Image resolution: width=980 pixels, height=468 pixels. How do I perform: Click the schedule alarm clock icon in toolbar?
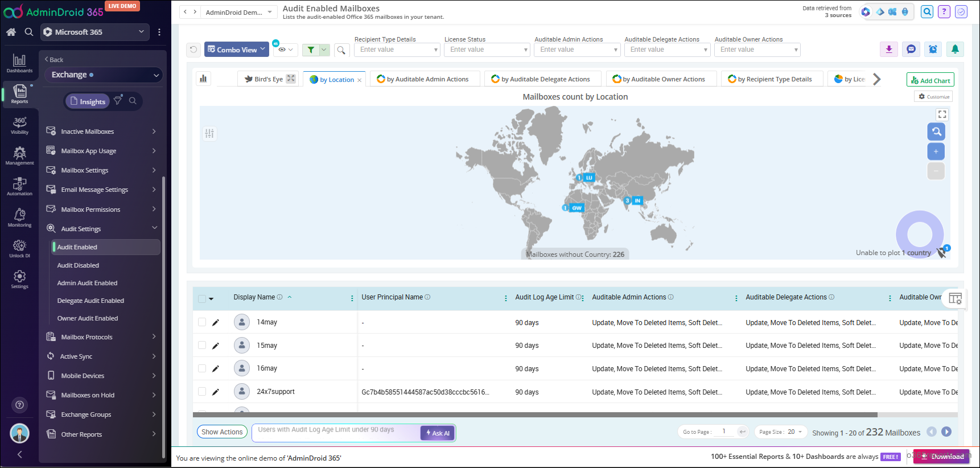[x=933, y=50]
